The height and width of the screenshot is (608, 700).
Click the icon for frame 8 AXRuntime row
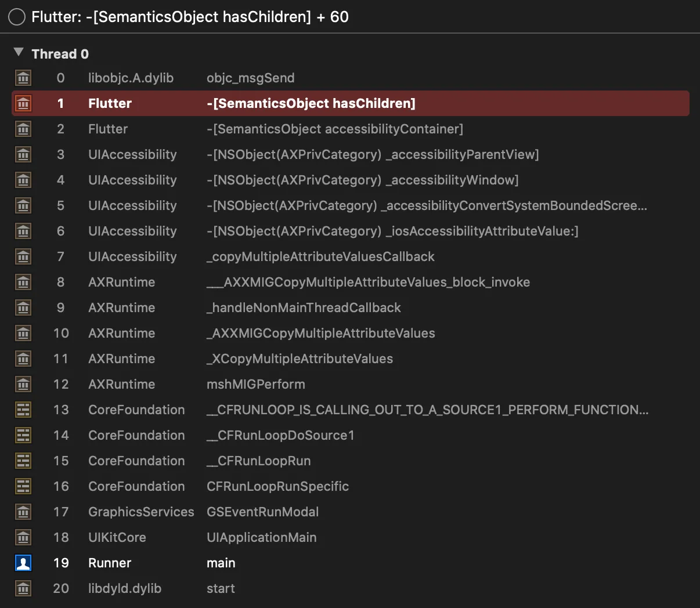pyautogui.click(x=23, y=282)
